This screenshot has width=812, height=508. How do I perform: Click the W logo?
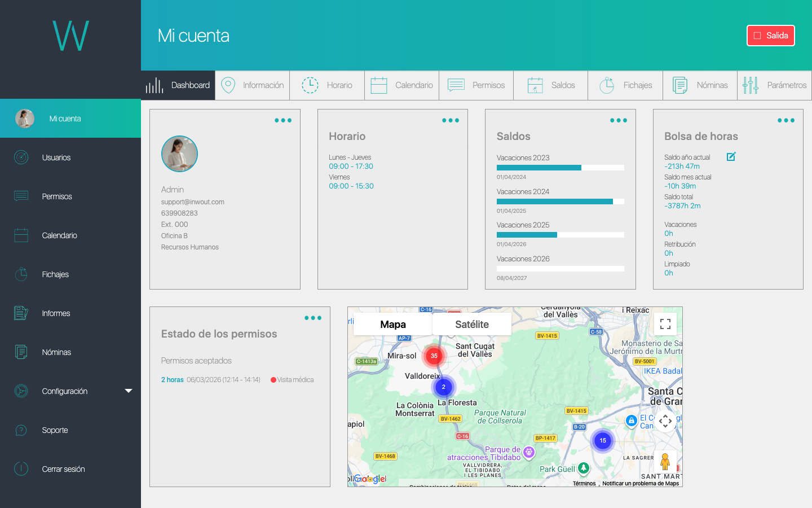click(70, 36)
